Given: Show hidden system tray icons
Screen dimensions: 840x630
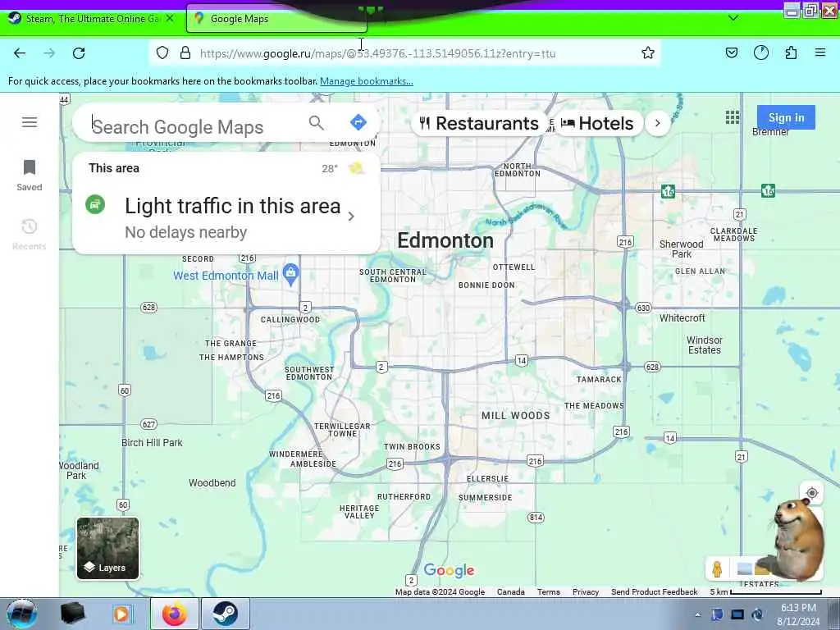Looking at the screenshot, I should point(697,614).
